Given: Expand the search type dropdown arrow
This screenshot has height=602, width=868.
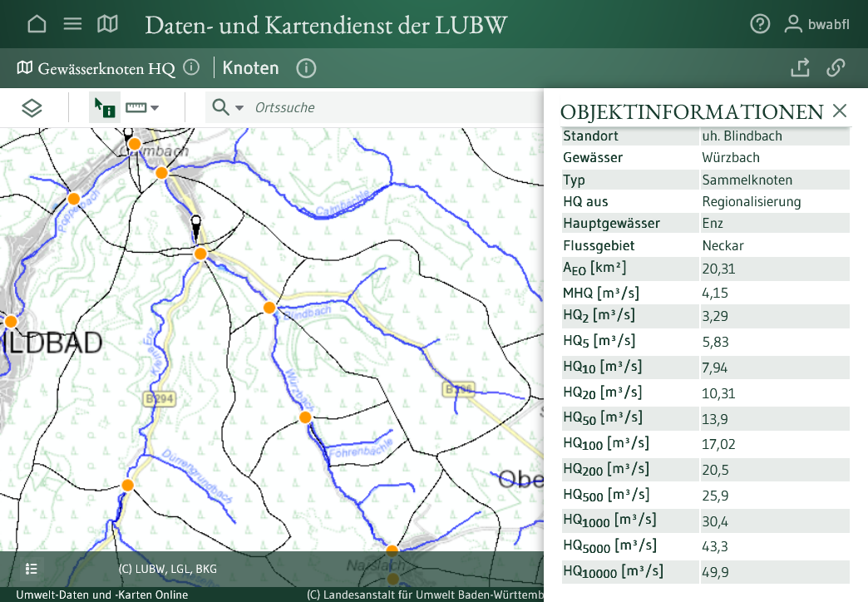Looking at the screenshot, I should point(239,108).
